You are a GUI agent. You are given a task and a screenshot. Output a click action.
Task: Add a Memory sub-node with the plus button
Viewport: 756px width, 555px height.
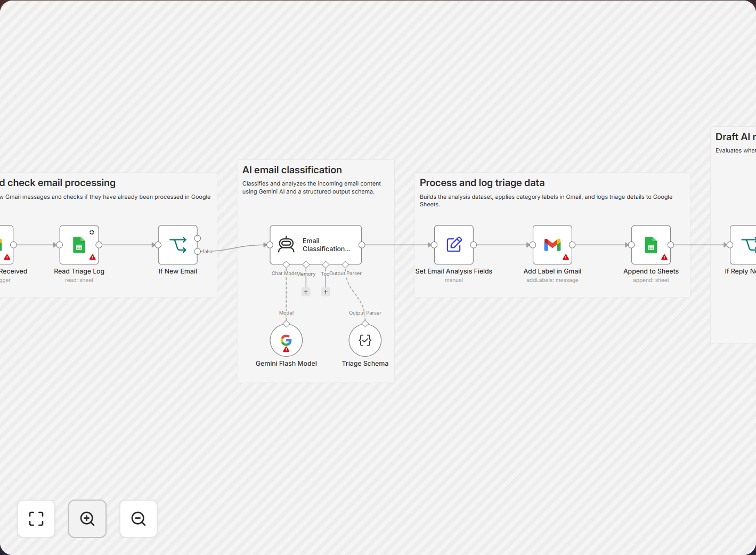(306, 292)
